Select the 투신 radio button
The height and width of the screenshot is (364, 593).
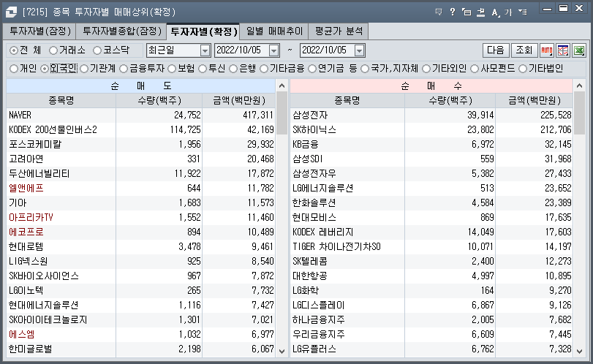pos(203,69)
